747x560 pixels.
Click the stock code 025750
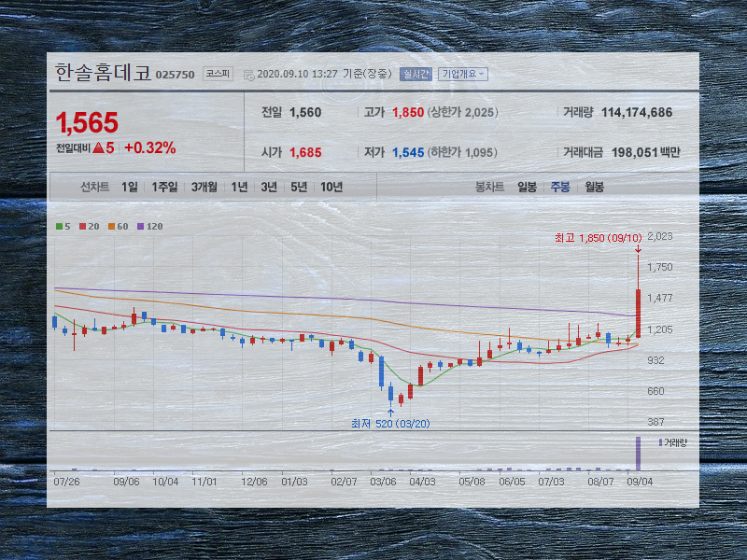[x=176, y=75]
